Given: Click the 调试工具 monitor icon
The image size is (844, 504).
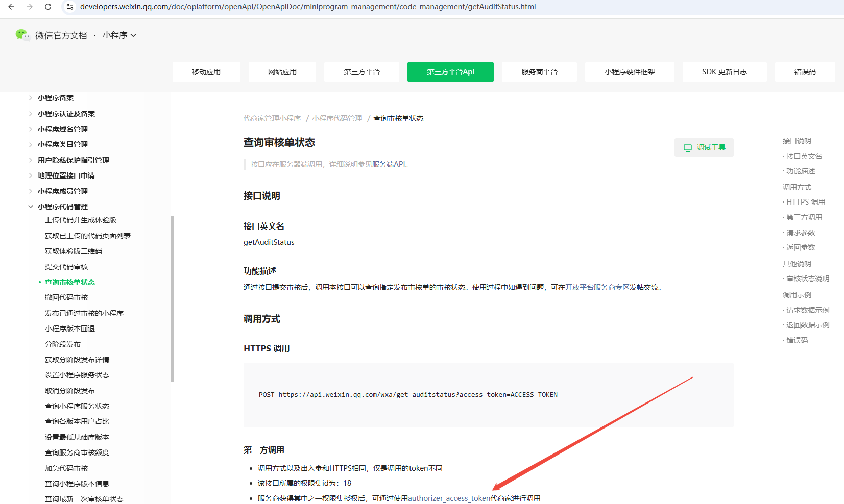Looking at the screenshot, I should point(688,148).
